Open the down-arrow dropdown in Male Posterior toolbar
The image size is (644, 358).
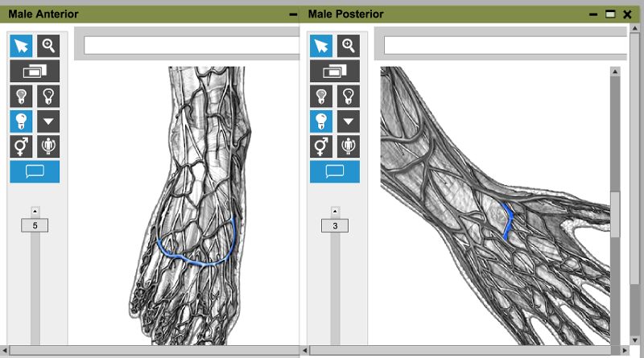(x=349, y=121)
